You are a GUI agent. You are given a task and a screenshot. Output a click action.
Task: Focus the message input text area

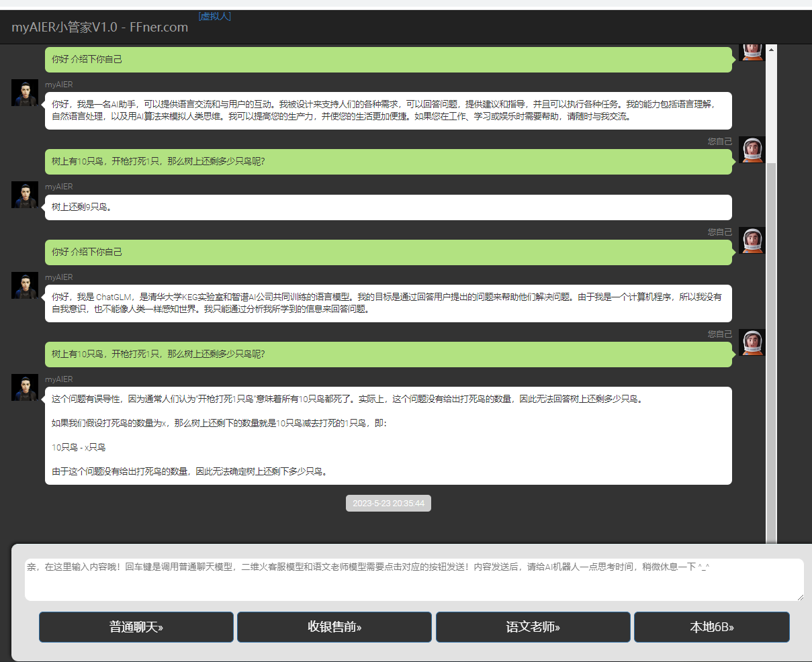[x=413, y=579]
